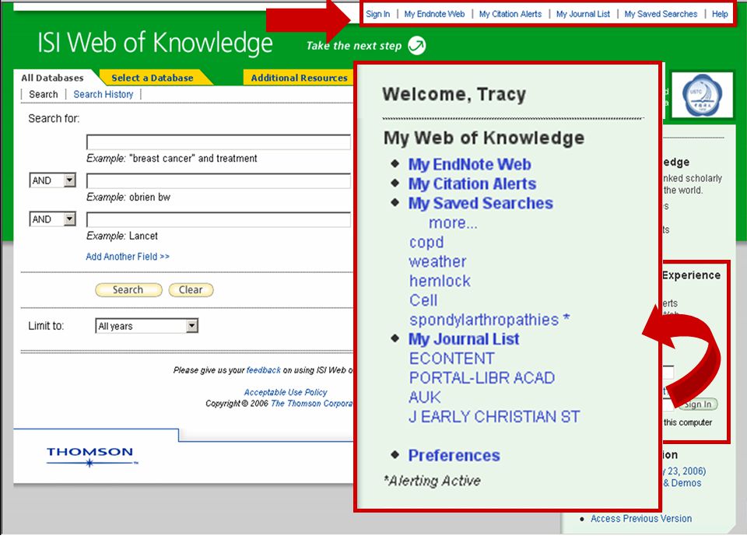Open the Acceptable Use Policy link
The width and height of the screenshot is (747, 560).
(286, 392)
